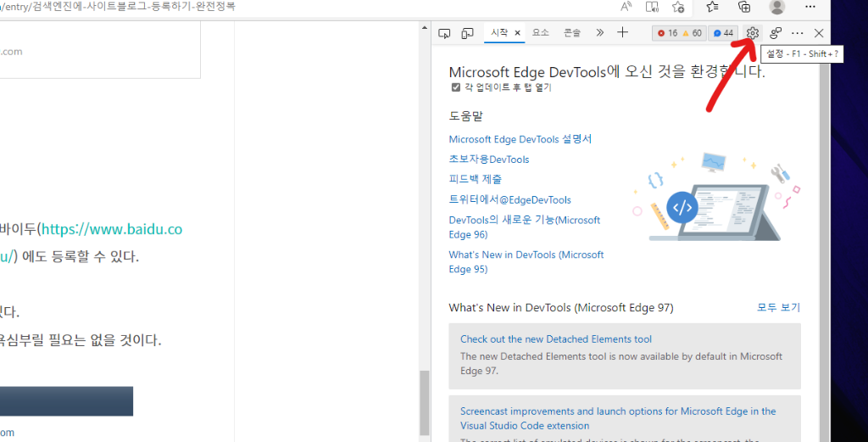The image size is (868, 442).
Task: Click 피드백 제출 link
Action: click(475, 179)
